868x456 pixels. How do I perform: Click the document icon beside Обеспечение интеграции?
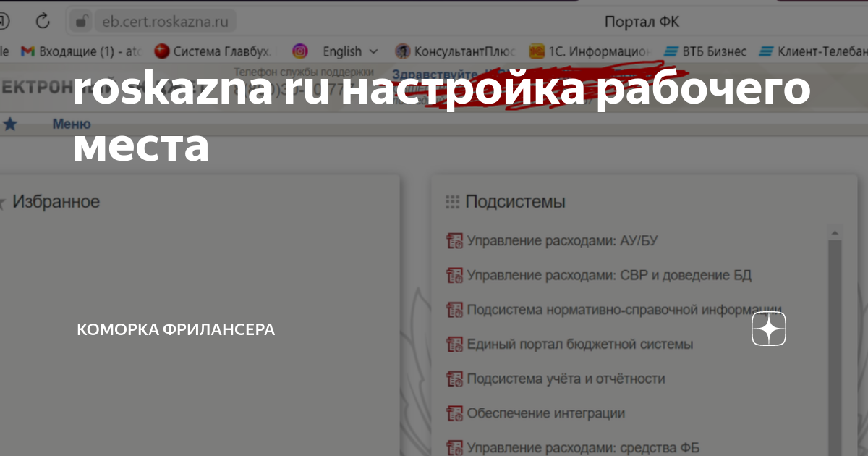point(454,413)
